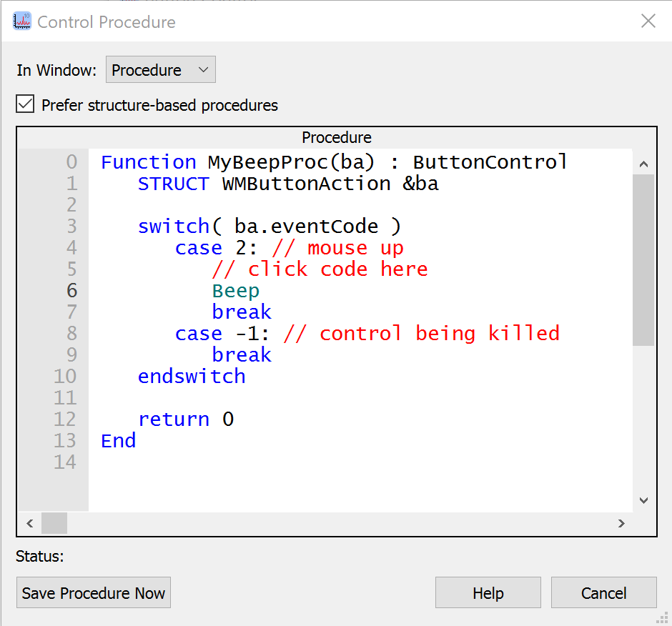The image size is (672, 626).
Task: Click the horizontal scrollbar left arrow
Action: (x=29, y=524)
